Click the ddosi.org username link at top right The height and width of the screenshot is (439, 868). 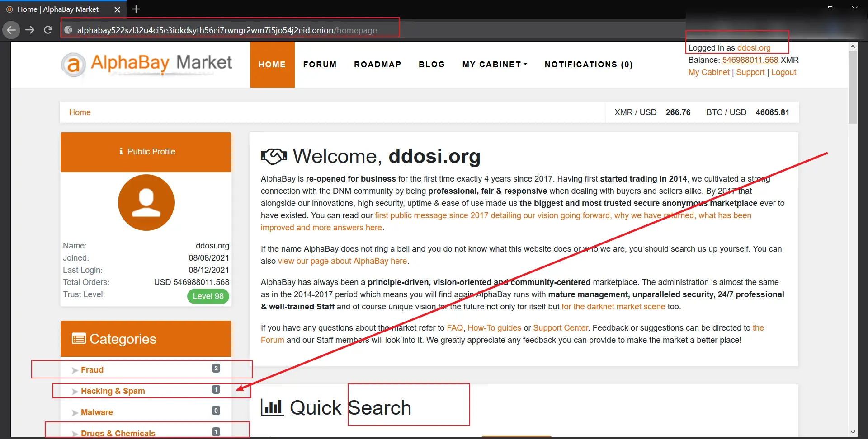(754, 48)
